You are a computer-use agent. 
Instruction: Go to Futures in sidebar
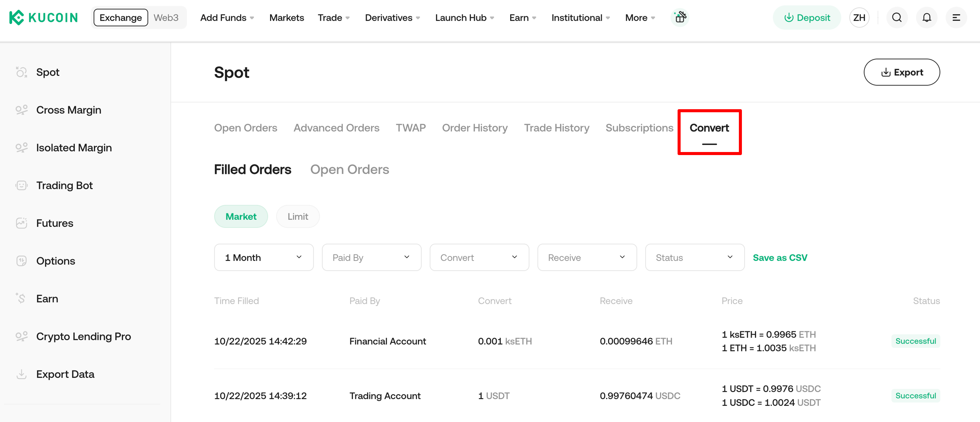55,223
